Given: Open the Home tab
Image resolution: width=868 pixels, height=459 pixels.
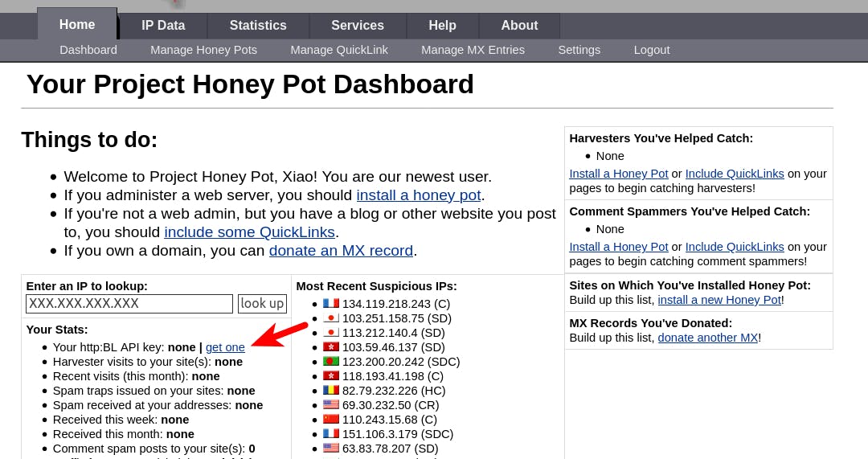Looking at the screenshot, I should [x=77, y=25].
